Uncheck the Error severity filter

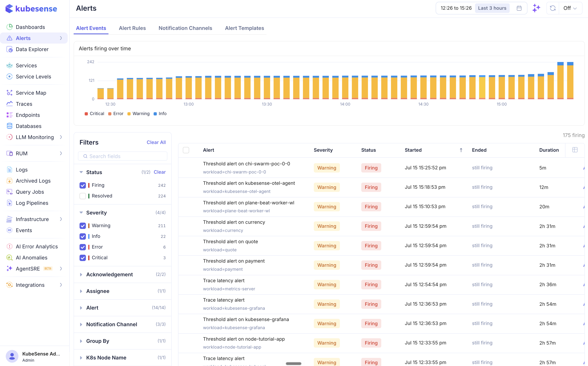[x=83, y=247]
